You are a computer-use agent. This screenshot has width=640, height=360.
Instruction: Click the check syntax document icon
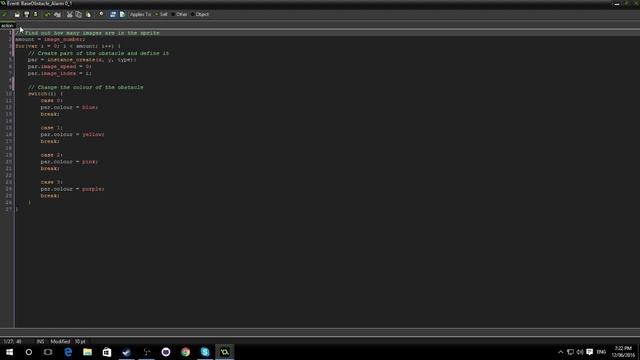coord(122,14)
